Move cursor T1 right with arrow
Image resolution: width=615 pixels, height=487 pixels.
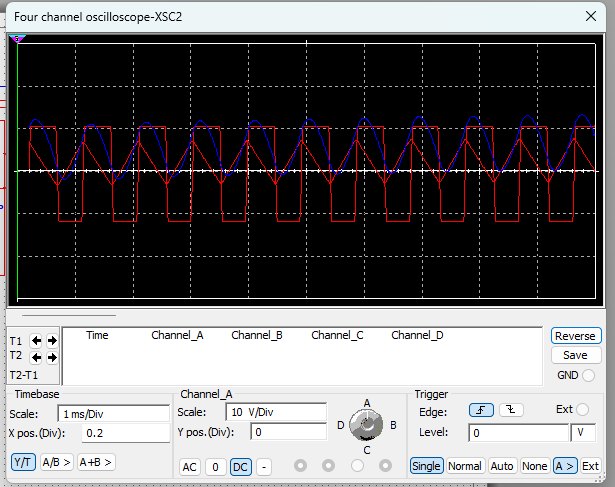(52, 340)
